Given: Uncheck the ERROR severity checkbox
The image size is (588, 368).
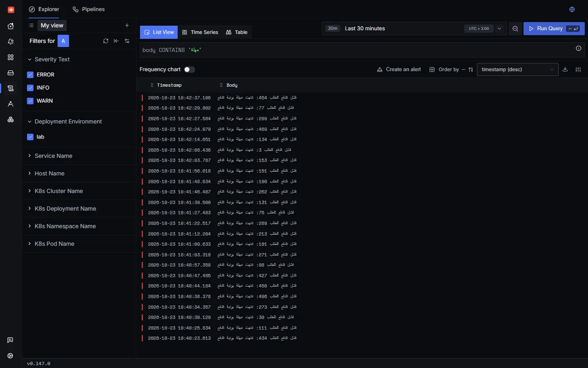Looking at the screenshot, I should coord(30,75).
